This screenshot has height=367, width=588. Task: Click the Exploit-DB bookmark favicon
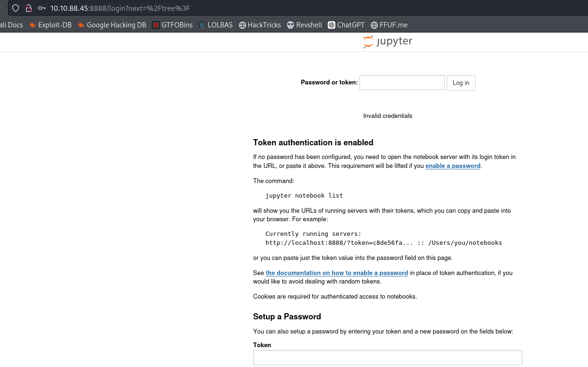pos(32,25)
